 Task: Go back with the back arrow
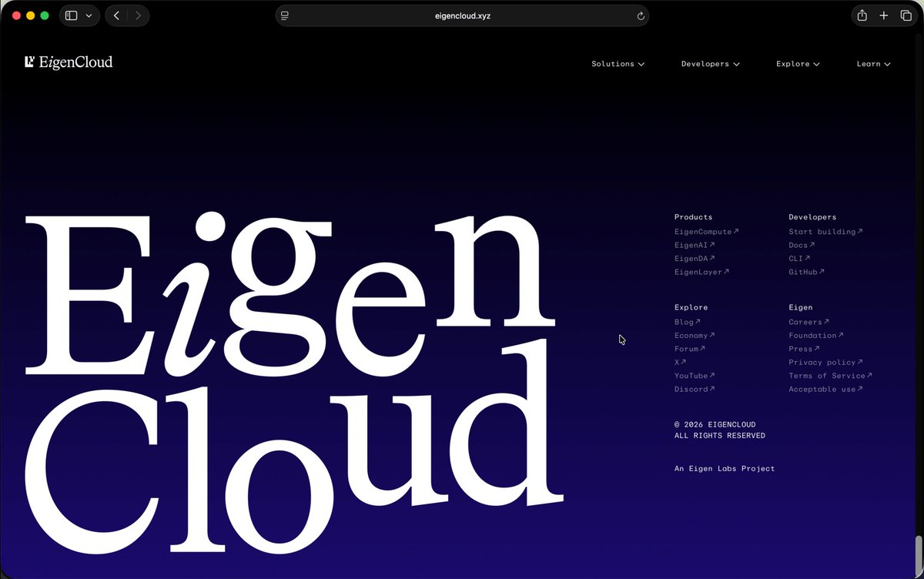pos(116,15)
